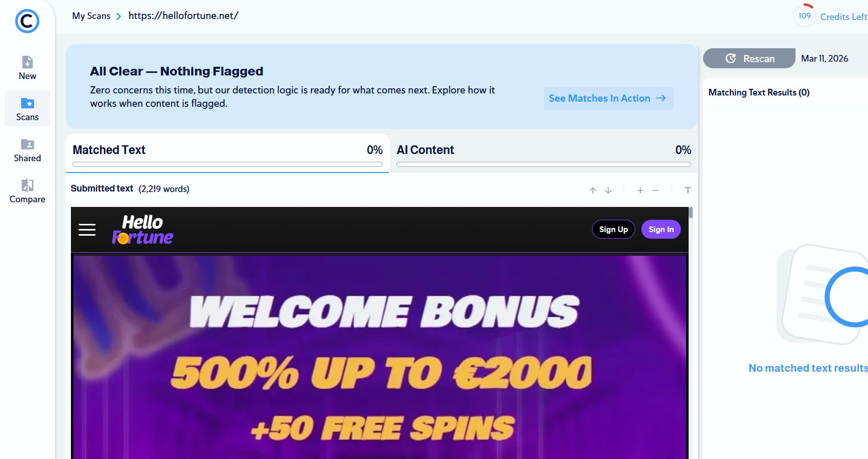Toggle text-only view with T icon

click(688, 190)
